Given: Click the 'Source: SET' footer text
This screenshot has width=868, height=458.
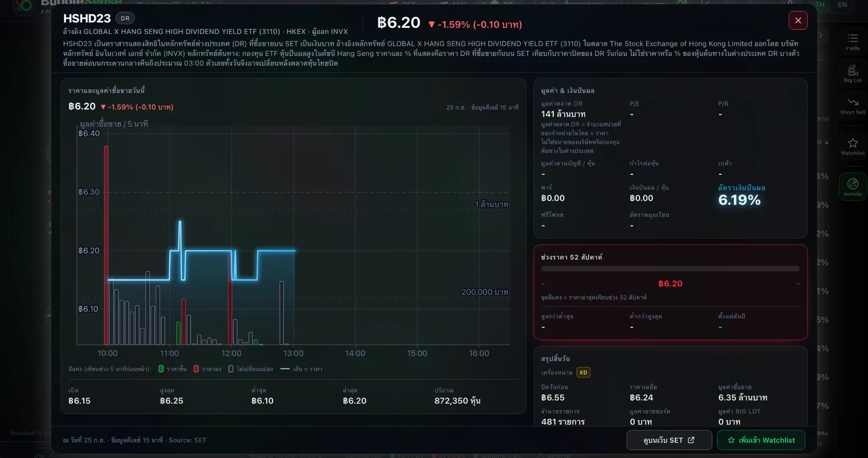Looking at the screenshot, I should point(188,440).
